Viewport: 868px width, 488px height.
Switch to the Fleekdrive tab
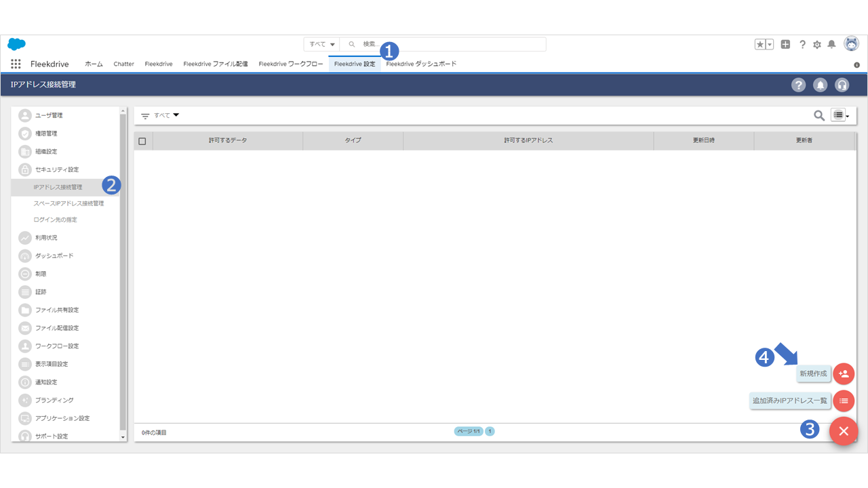pyautogui.click(x=159, y=64)
